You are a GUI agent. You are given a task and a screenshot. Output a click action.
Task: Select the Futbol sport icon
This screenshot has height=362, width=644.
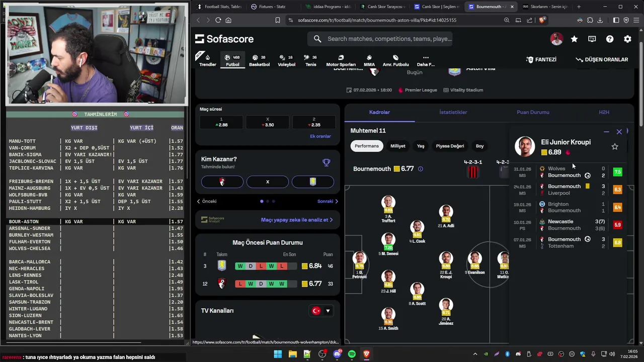(232, 60)
